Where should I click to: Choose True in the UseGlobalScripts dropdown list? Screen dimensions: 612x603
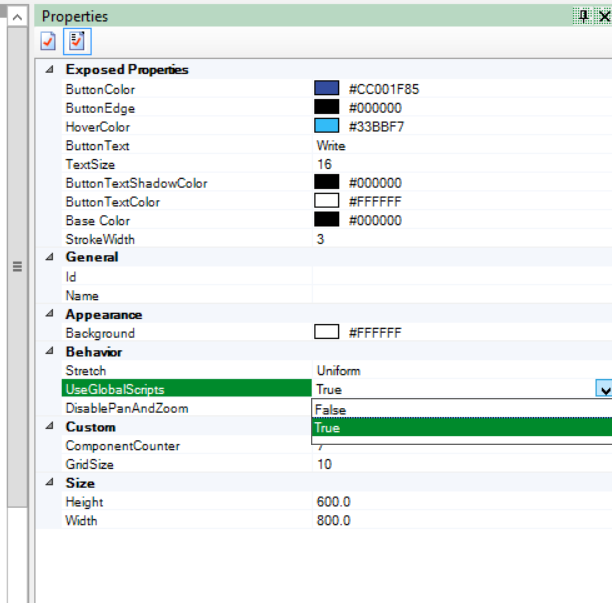pos(330,428)
